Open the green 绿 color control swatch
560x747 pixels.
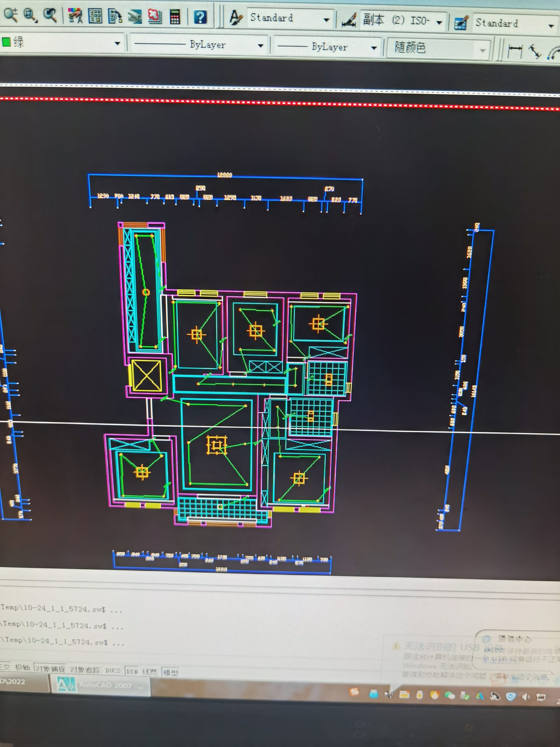[6, 42]
